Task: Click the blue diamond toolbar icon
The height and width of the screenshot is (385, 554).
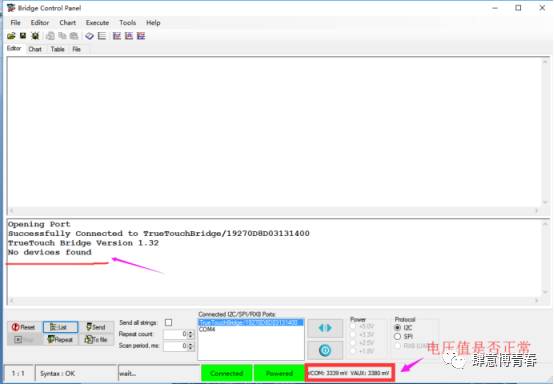Action: pos(89,36)
